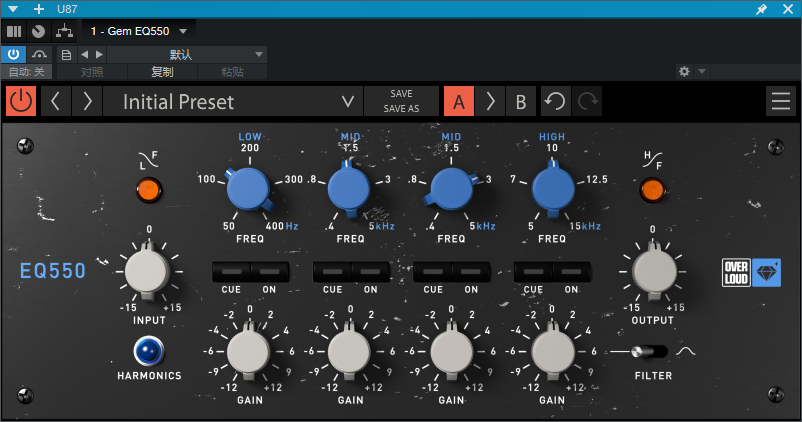802x422 pixels.
Task: Click the EQ550 title label
Action: pos(53,271)
